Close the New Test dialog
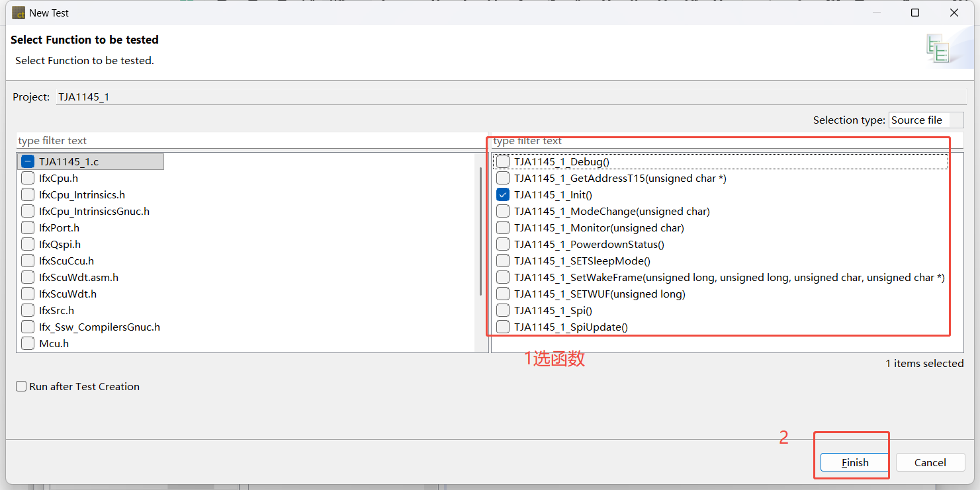Viewport: 980px width, 490px height. point(954,13)
